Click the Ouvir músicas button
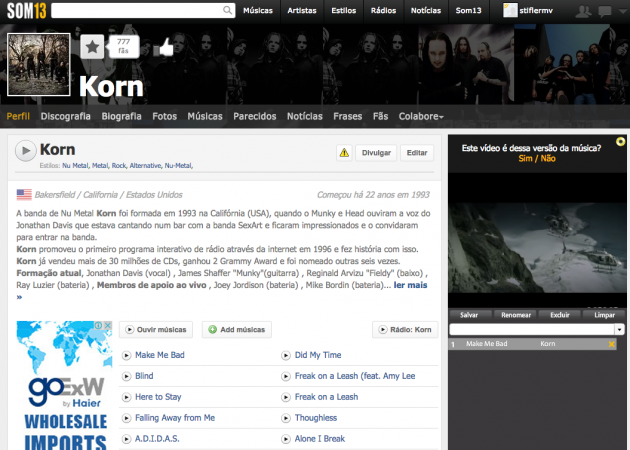Image resolution: width=630 pixels, height=450 pixels. point(156,330)
